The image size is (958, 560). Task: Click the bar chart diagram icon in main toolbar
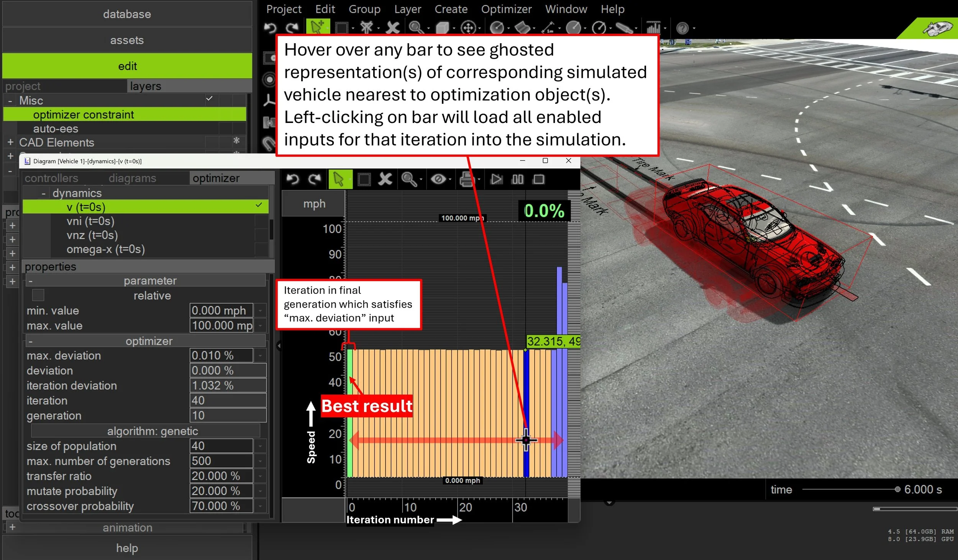[x=653, y=28]
